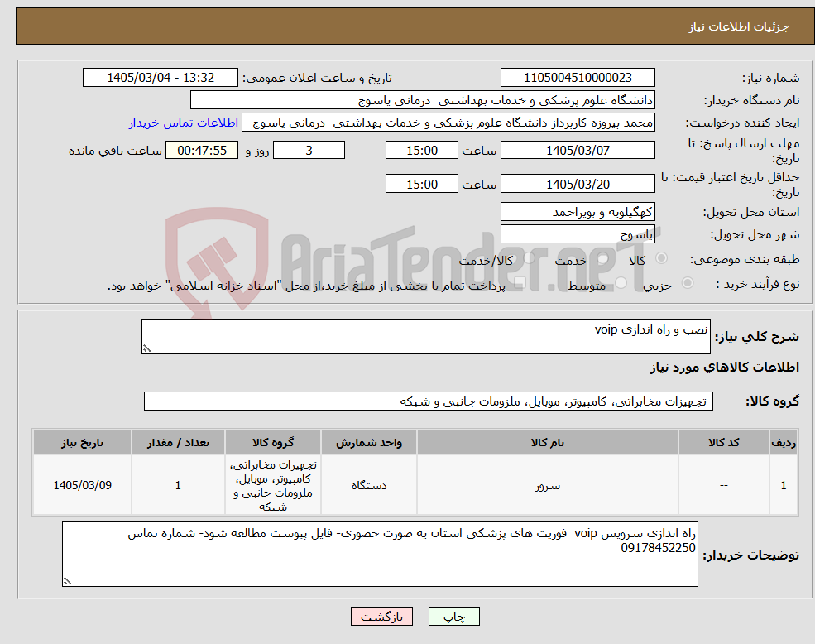Screen dimensions: 815x644
Task: Select the متوسط purchase type radio
Action: pyautogui.click(x=621, y=283)
